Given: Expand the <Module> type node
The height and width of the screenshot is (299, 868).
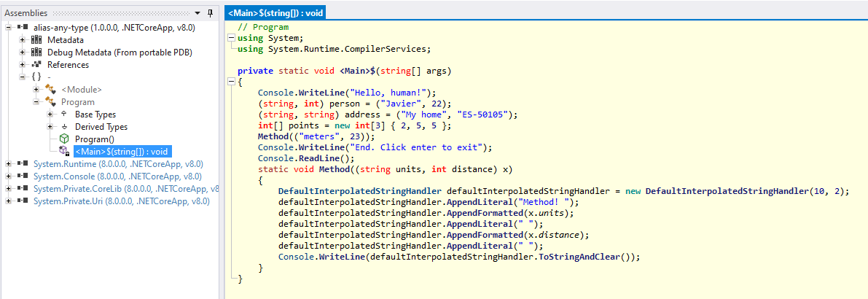Looking at the screenshot, I should click(x=36, y=89).
